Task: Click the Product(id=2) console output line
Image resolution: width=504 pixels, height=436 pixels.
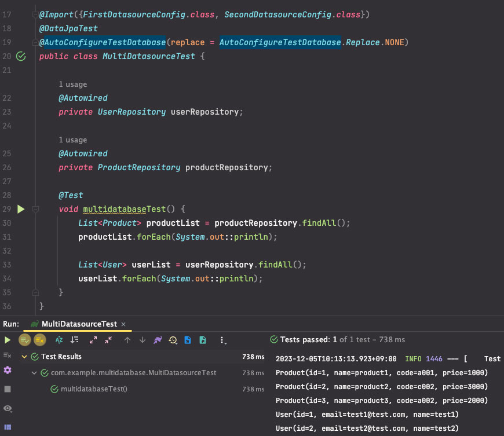Action: click(x=382, y=387)
